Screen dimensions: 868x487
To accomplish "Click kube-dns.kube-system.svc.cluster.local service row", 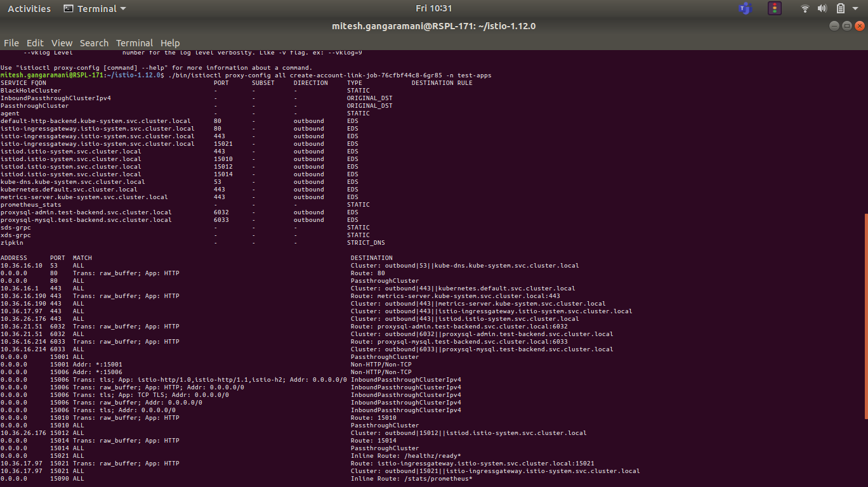I will point(73,182).
